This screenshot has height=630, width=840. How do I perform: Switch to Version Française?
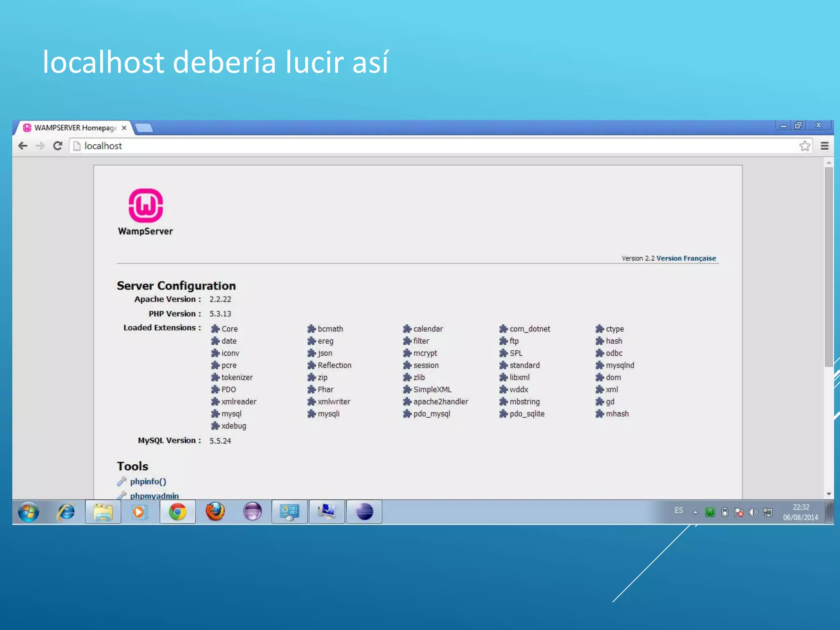click(x=686, y=258)
